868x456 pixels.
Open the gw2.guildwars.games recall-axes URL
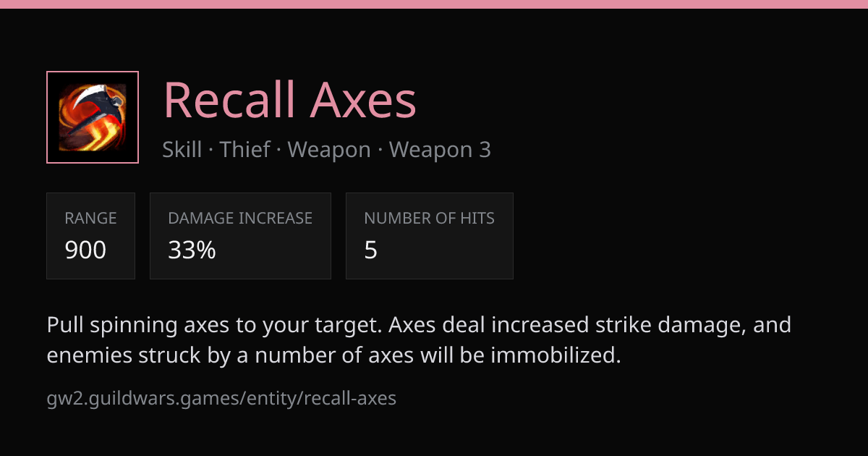221,398
